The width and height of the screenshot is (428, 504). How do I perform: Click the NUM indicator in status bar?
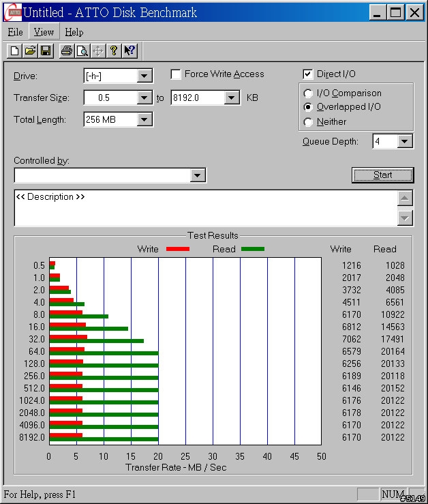pyautogui.click(x=392, y=494)
